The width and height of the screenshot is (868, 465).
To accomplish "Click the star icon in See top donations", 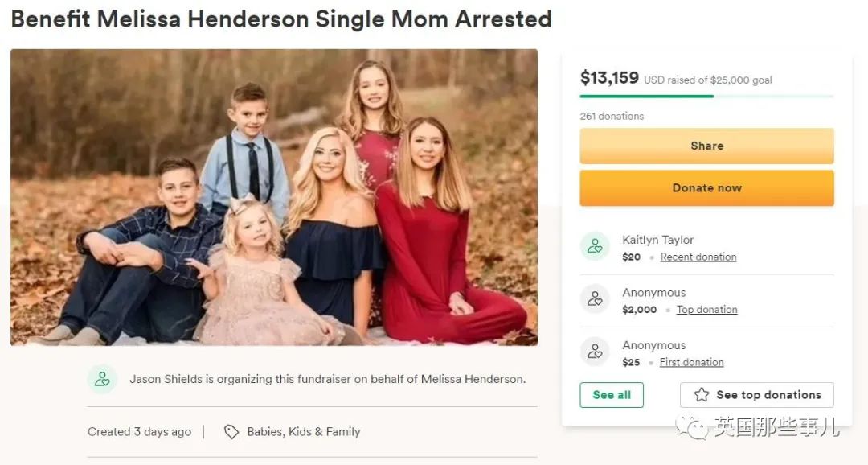I will 702,395.
